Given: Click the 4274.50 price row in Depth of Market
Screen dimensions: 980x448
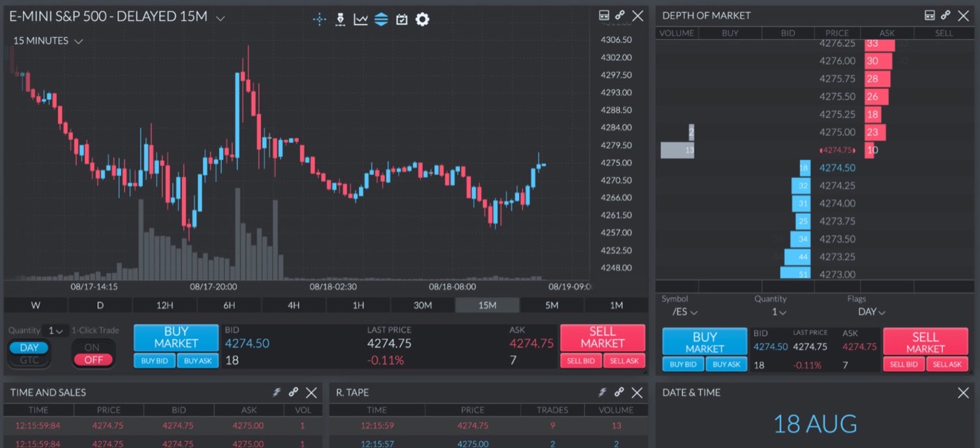Looking at the screenshot, I should pyautogui.click(x=815, y=168).
